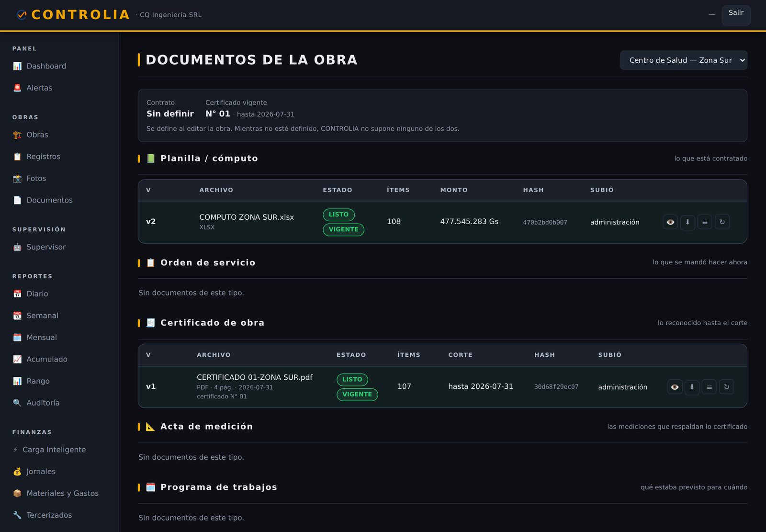Click the Materiales y Gastos box icon
Image resolution: width=766 pixels, height=532 pixels.
[x=17, y=493]
